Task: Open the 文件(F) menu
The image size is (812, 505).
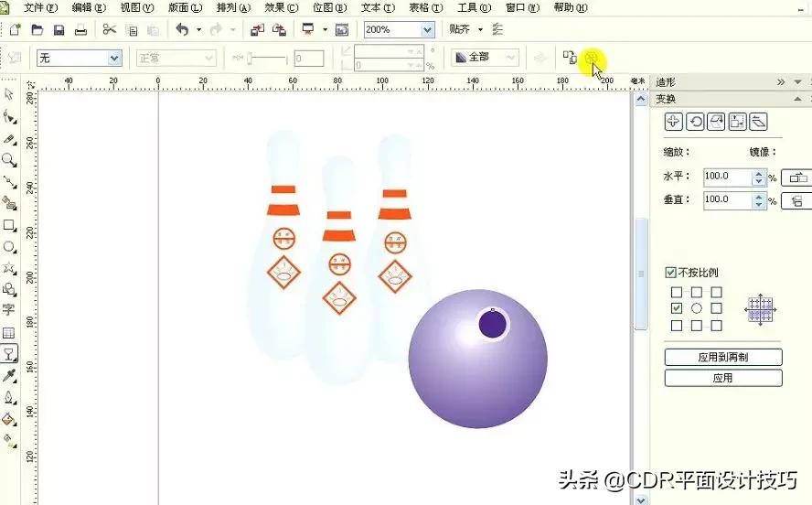Action: click(40, 7)
